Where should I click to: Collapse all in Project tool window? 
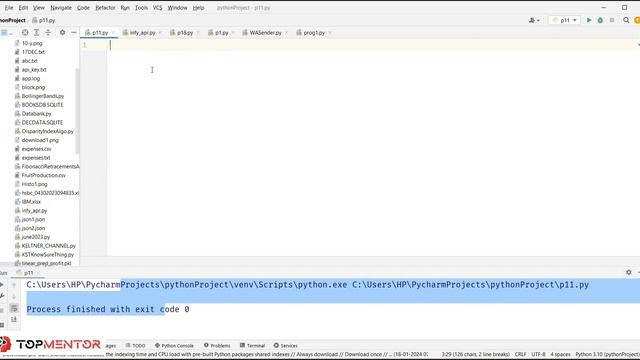point(48,32)
